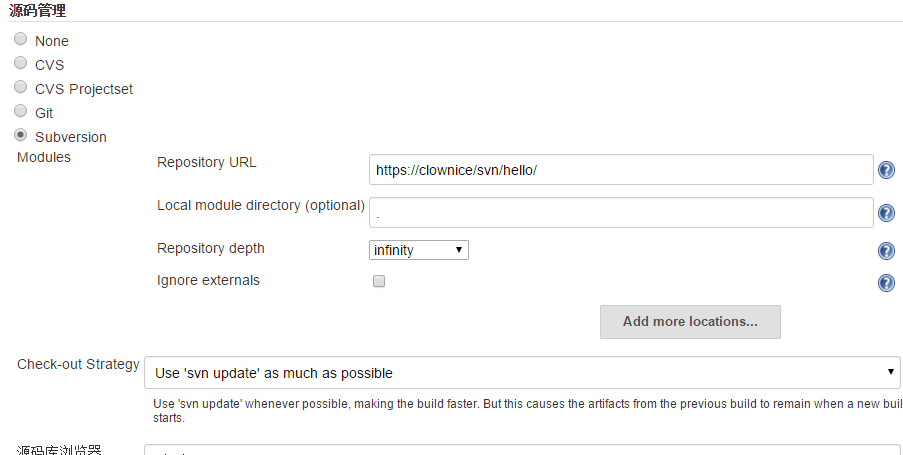
Task: Open help for Repository URL field
Action: click(886, 170)
